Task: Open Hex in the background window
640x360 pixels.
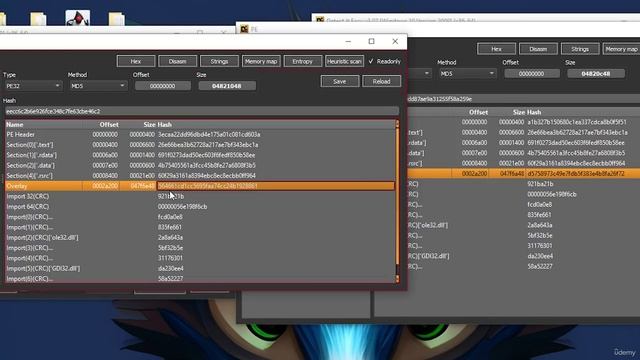Action: (496, 49)
